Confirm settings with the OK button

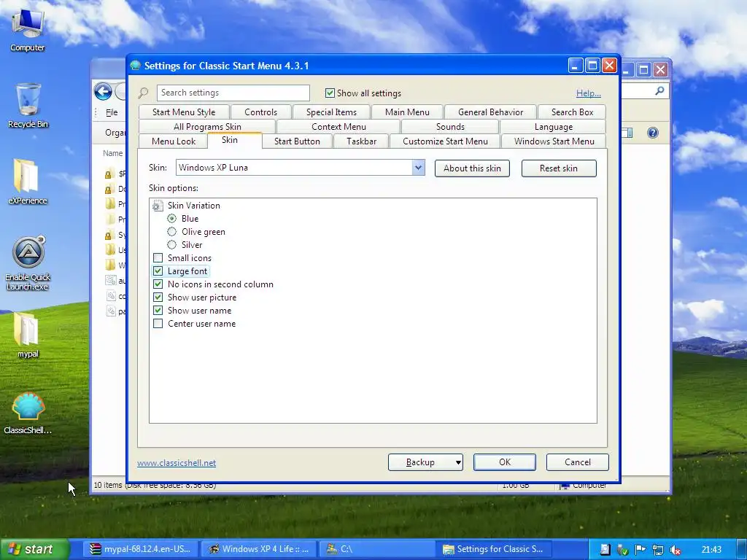[x=505, y=462]
